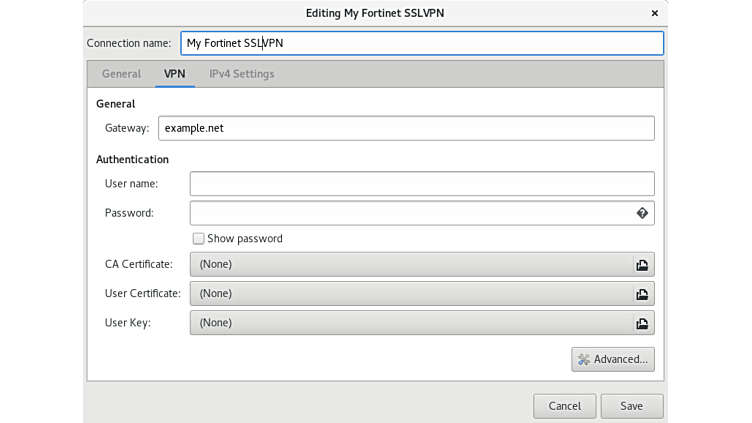Enable the Show password checkbox

pyautogui.click(x=199, y=239)
